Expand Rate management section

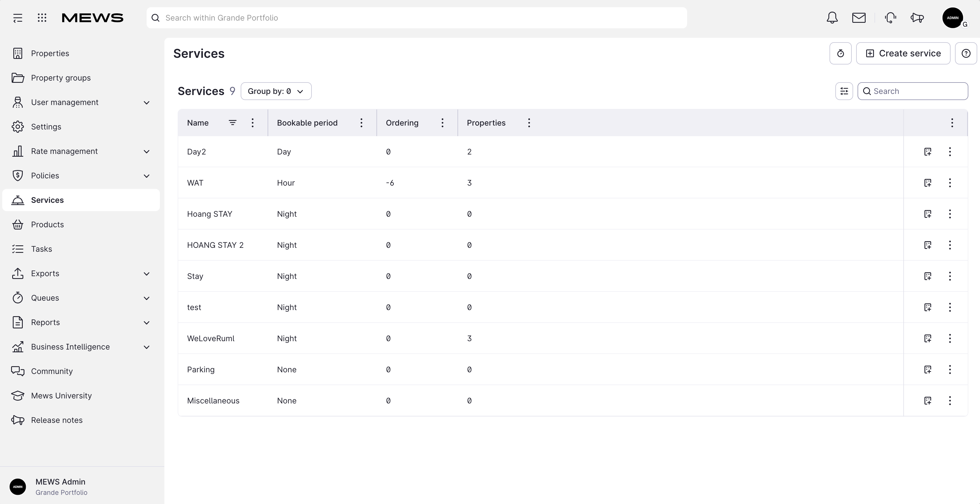click(x=147, y=151)
